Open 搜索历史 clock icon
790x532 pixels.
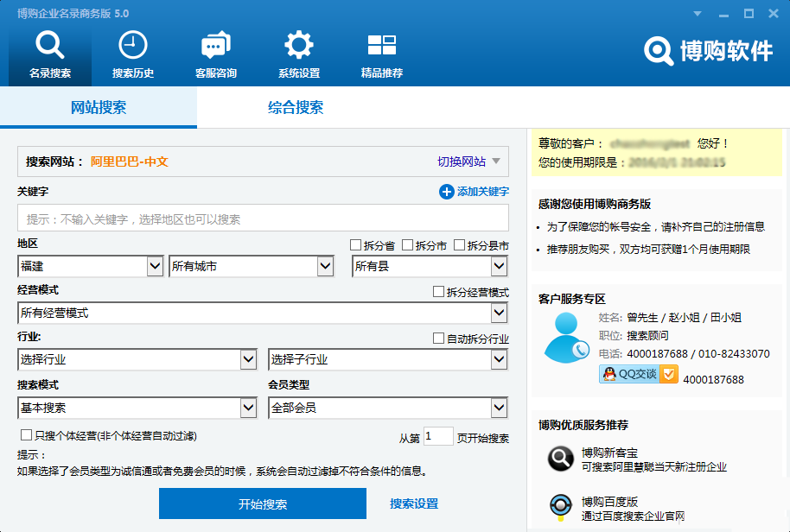(133, 47)
